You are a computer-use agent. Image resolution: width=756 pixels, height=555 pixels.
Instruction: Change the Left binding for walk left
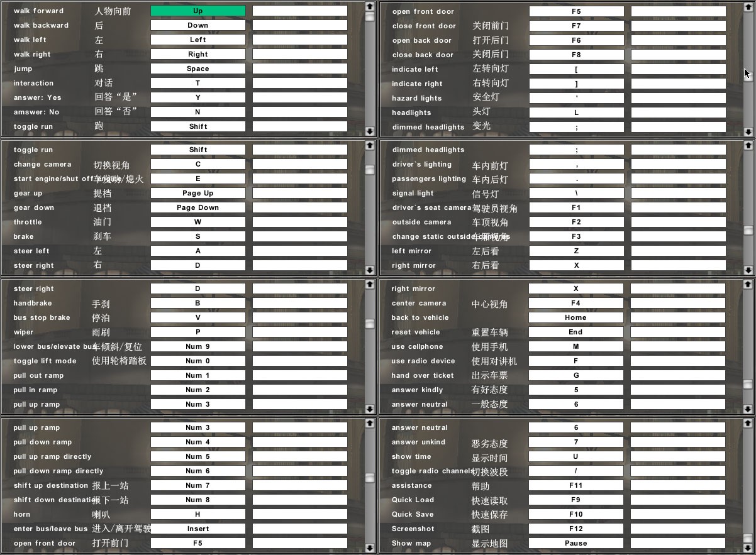tap(198, 40)
